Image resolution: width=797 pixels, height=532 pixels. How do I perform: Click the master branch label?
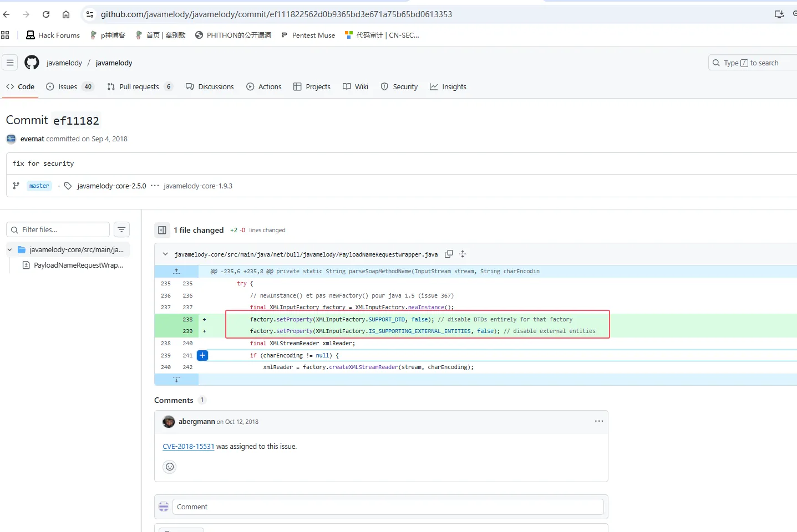tap(39, 186)
